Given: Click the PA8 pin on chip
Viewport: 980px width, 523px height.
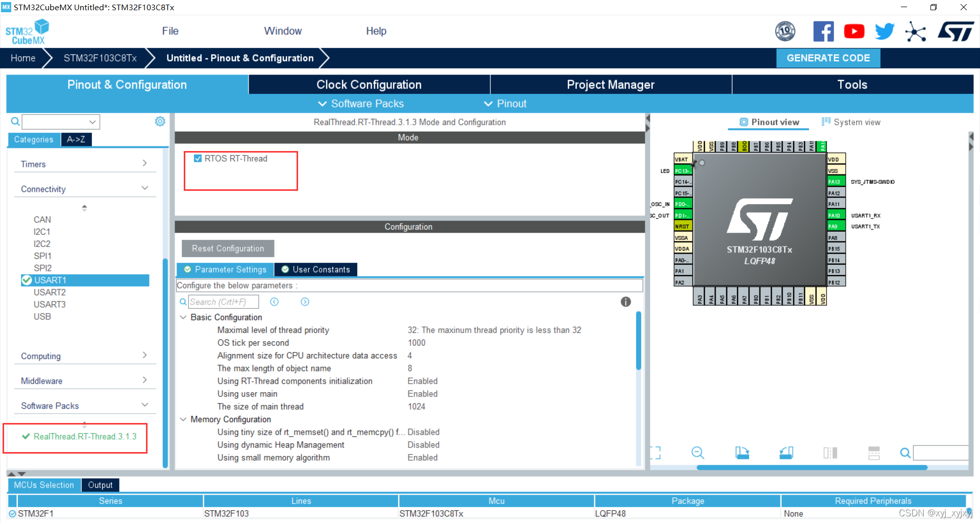Looking at the screenshot, I should point(836,238).
